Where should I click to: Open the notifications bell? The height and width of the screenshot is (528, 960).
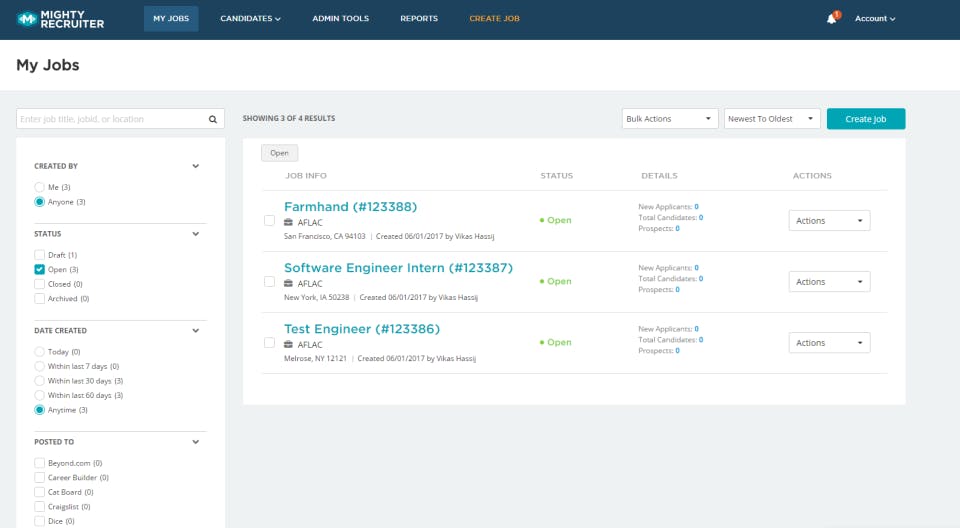831,18
